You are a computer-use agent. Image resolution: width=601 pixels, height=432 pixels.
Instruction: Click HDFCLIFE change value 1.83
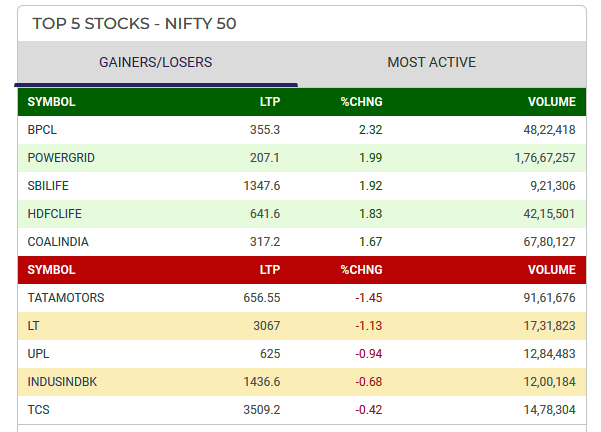point(371,214)
